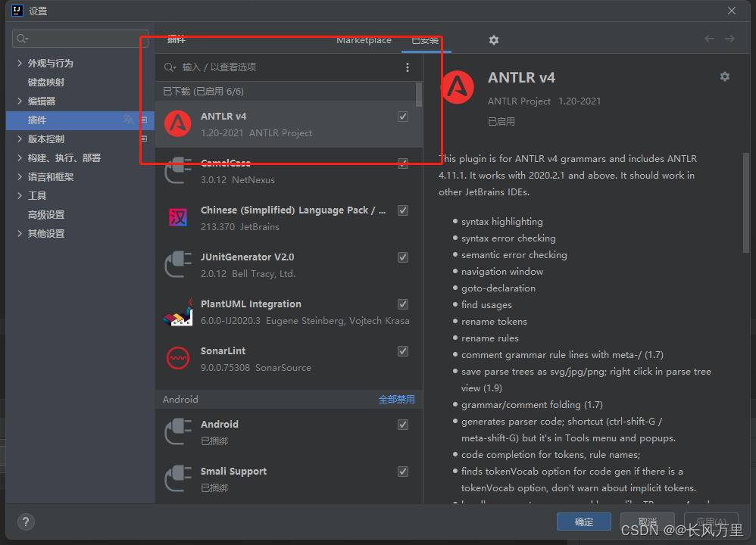Click the forward navigation arrow
This screenshot has height=545, width=756.
[729, 38]
